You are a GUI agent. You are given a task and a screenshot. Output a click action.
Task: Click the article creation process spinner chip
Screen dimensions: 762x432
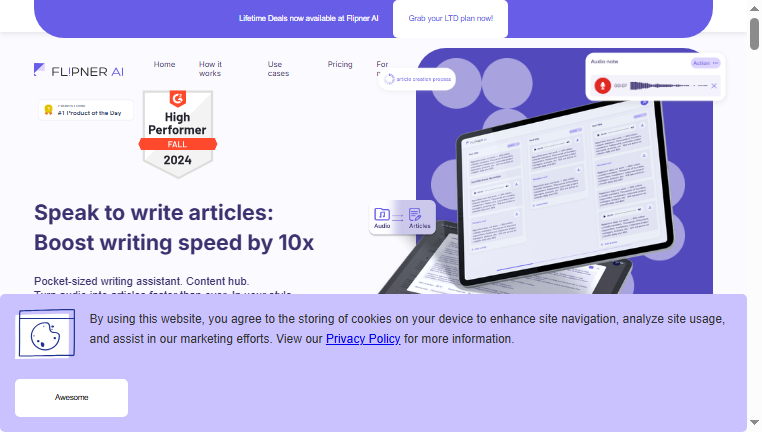point(417,79)
